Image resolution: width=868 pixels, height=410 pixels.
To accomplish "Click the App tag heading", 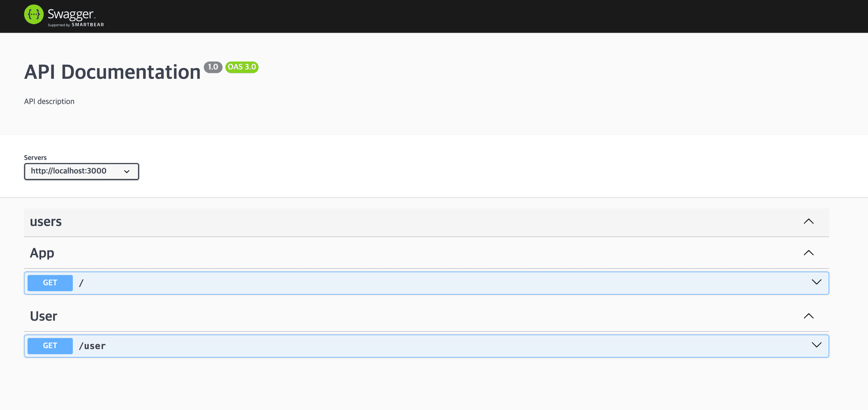I will pos(42,253).
